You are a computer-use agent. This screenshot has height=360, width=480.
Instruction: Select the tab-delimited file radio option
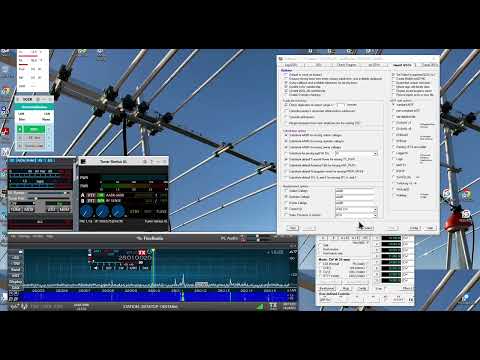(394, 117)
